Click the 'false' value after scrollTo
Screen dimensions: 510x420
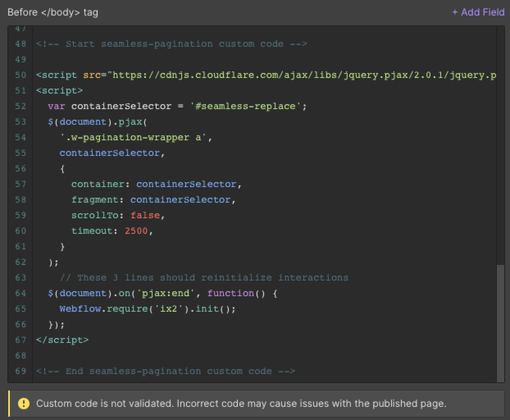pos(145,216)
